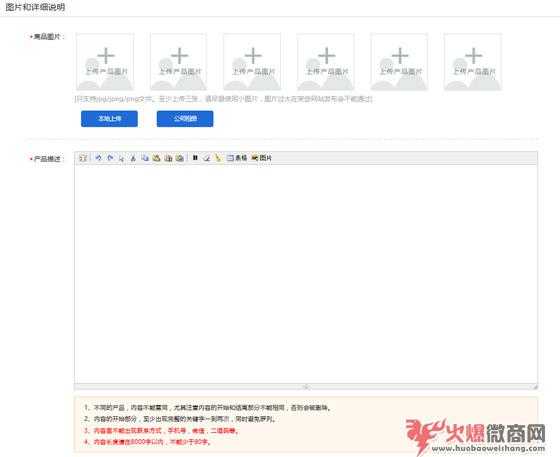Click the blue company album button
The width and height of the screenshot is (560, 457).
(185, 119)
